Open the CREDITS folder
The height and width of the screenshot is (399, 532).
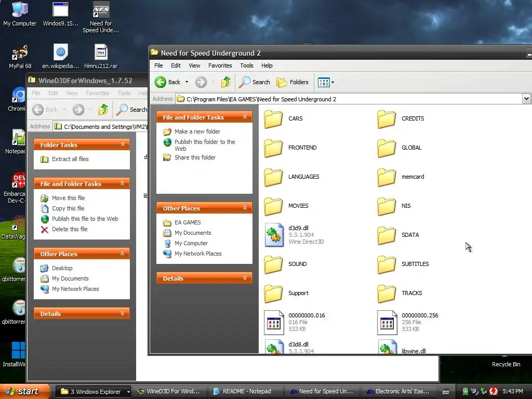401,119
